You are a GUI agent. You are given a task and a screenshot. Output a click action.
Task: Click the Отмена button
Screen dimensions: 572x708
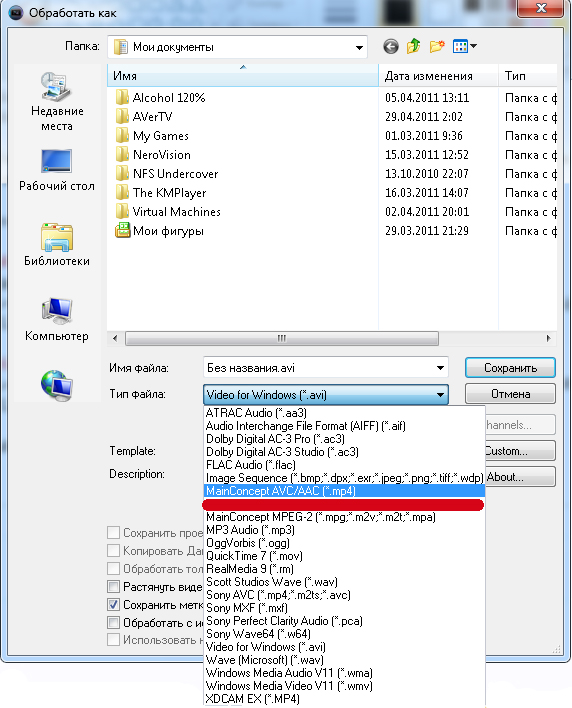pyautogui.click(x=510, y=394)
